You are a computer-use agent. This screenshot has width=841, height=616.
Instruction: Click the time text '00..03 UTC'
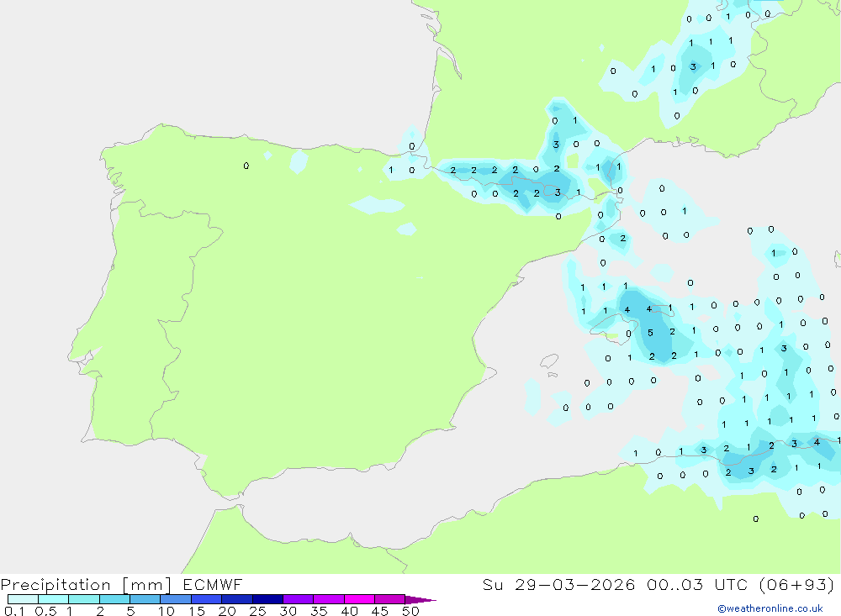[697, 584]
